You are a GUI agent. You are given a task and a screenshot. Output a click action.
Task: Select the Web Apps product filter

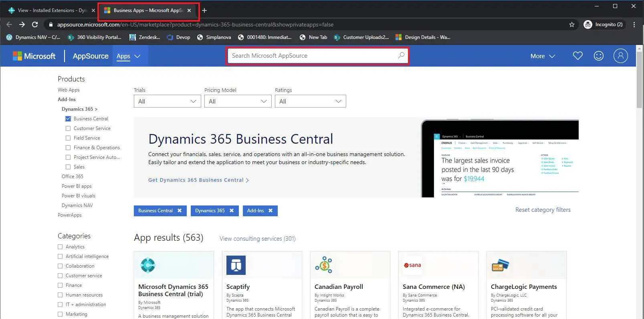point(69,90)
